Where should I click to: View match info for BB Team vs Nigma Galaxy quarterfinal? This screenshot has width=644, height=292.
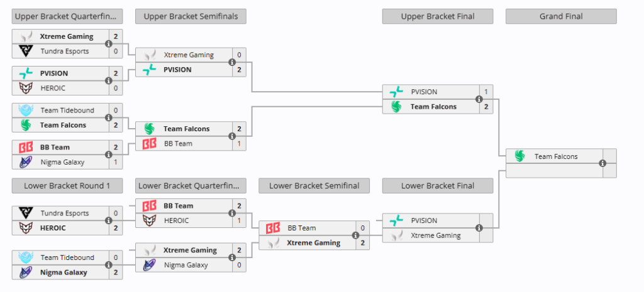[108, 155]
